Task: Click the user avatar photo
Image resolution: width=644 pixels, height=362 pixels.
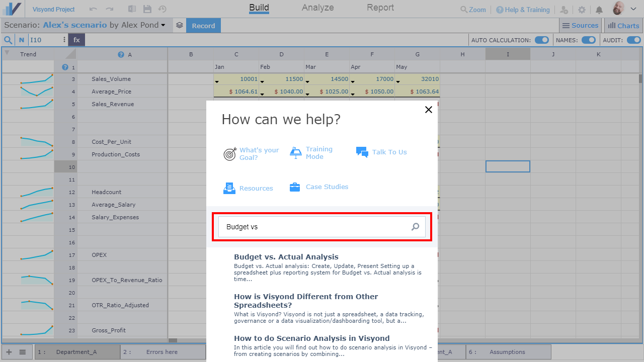Action: click(x=618, y=9)
